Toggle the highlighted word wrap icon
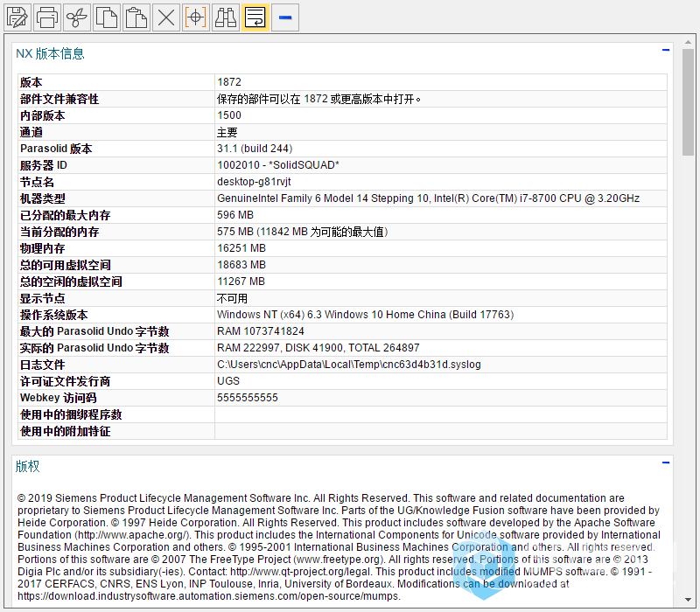This screenshot has width=700, height=612. click(255, 17)
